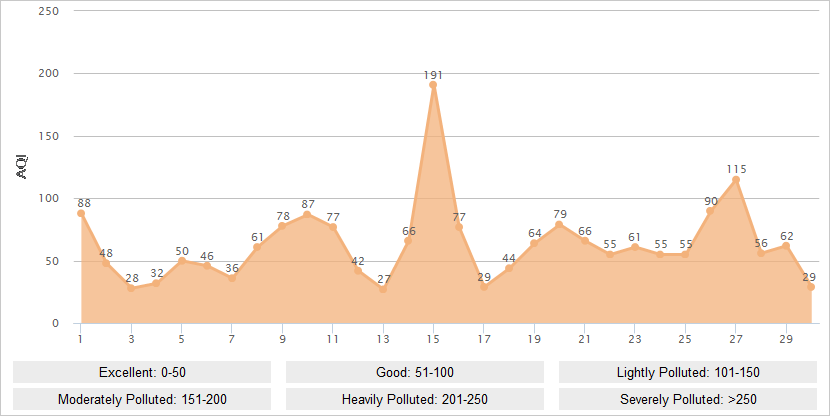
Task: Click the data point marker valued 62
Action: 786,246
